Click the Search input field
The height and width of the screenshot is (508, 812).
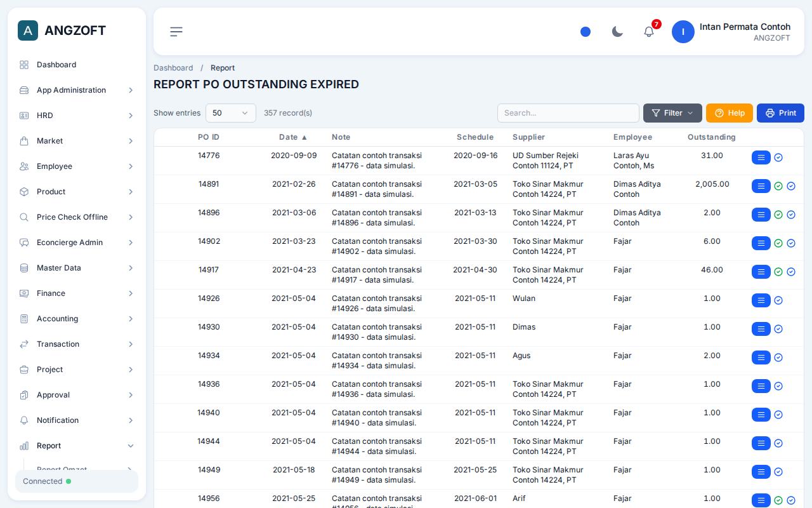[x=568, y=113]
